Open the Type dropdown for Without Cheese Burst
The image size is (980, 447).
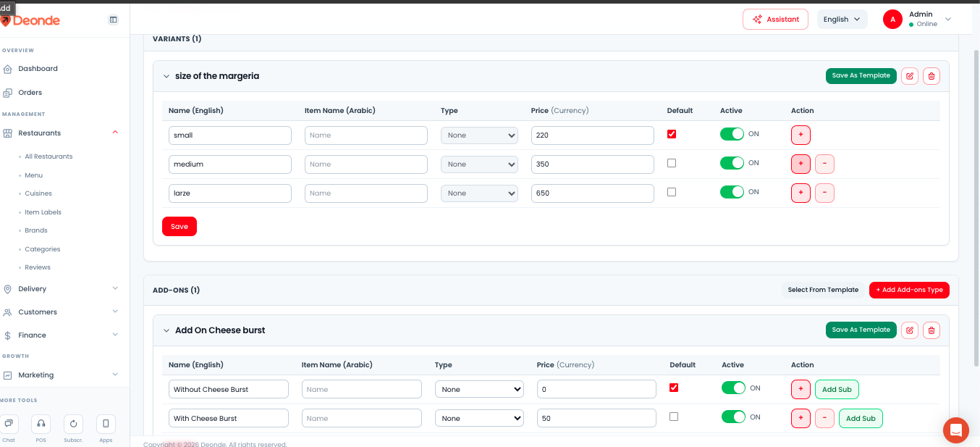click(x=479, y=390)
